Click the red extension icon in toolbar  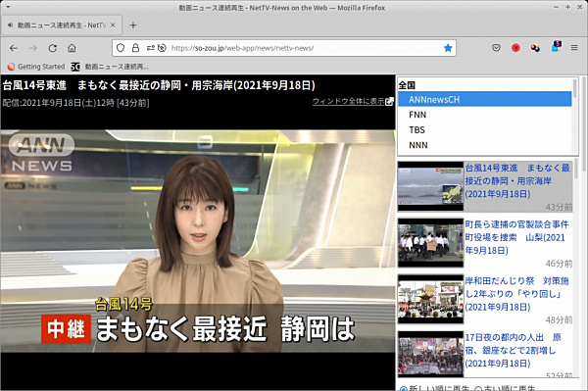coord(515,48)
